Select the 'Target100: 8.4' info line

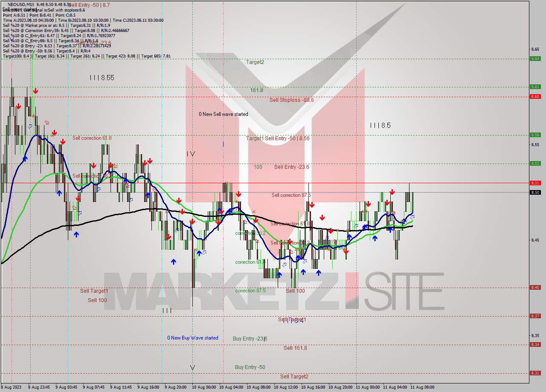click(87, 56)
